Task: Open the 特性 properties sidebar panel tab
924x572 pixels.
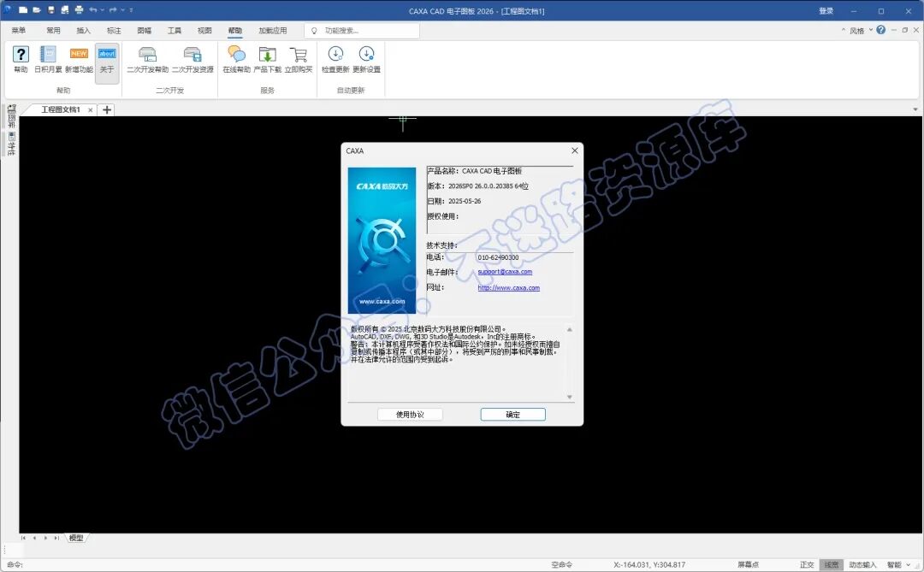Action: pyautogui.click(x=10, y=144)
